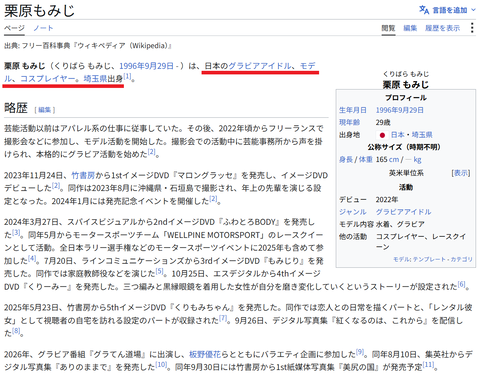This screenshot has height=374, width=480.
Task: Open the 竹書房 publisher link
Action: click(83, 175)
